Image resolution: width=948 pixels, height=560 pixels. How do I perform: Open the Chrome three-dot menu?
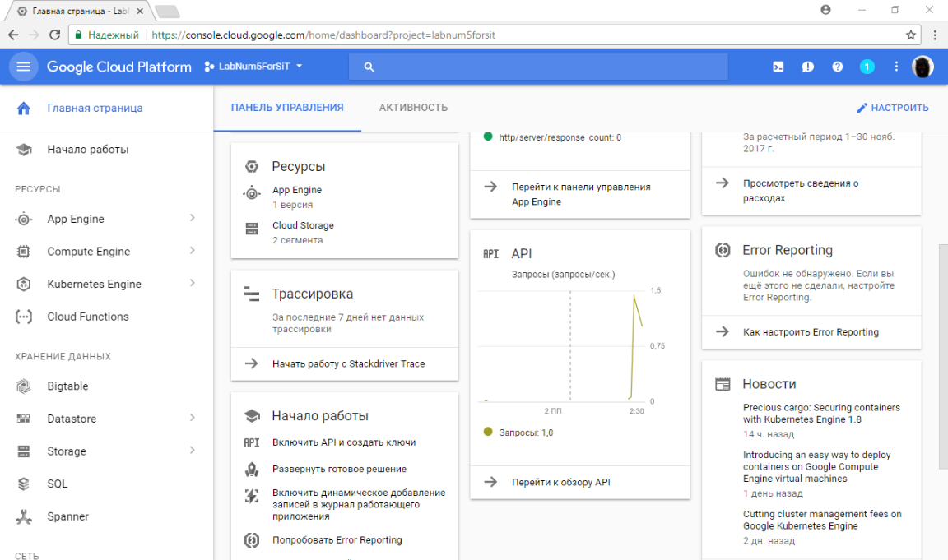click(x=935, y=35)
